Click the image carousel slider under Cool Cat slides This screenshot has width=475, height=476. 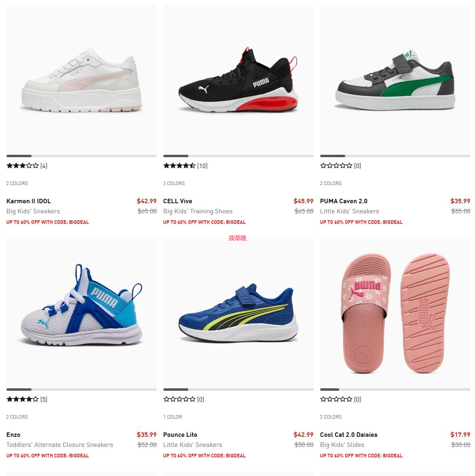pos(395,390)
